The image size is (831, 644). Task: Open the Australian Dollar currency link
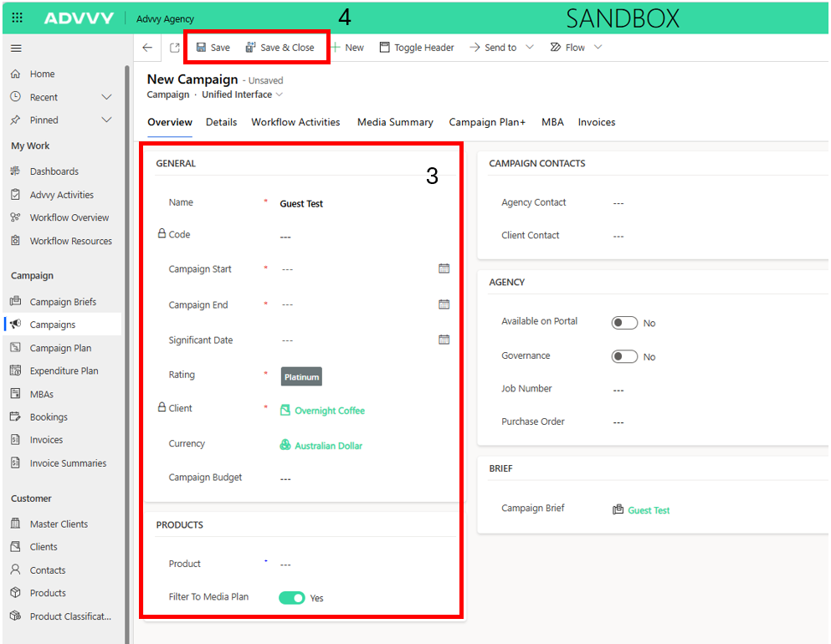click(x=328, y=446)
